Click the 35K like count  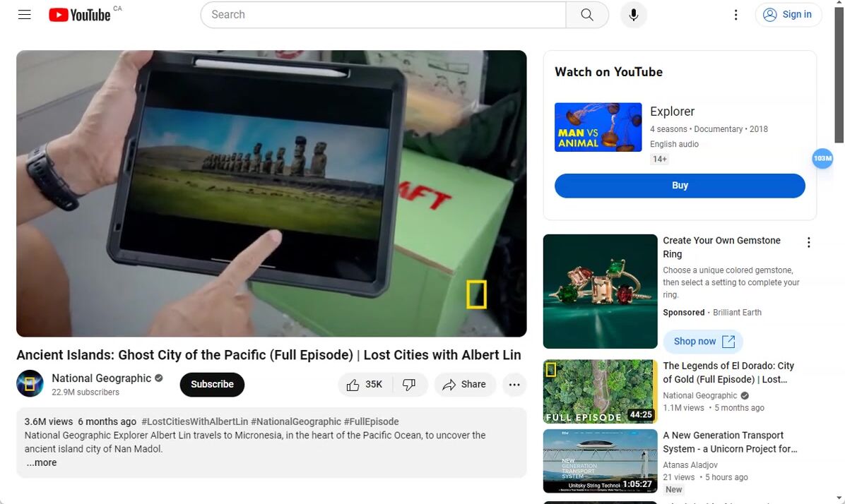pyautogui.click(x=374, y=385)
